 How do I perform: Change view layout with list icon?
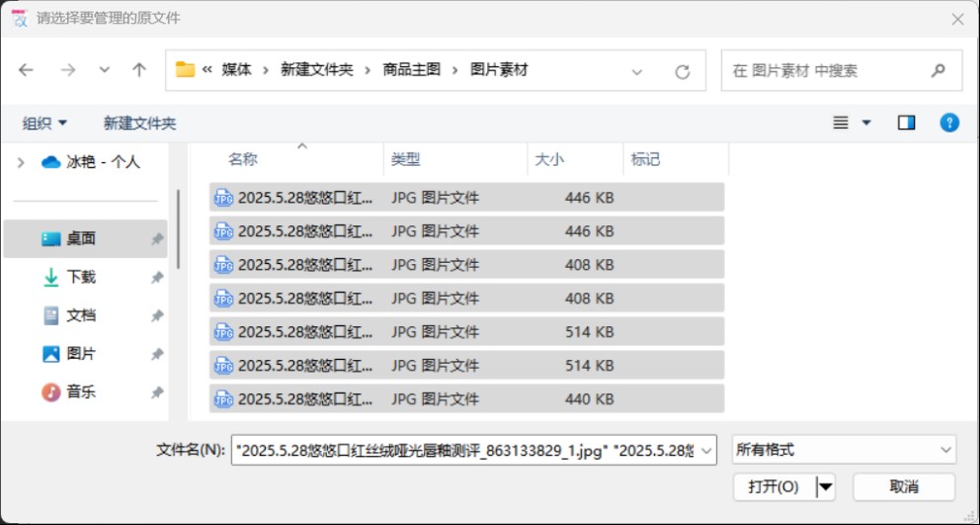pos(841,123)
